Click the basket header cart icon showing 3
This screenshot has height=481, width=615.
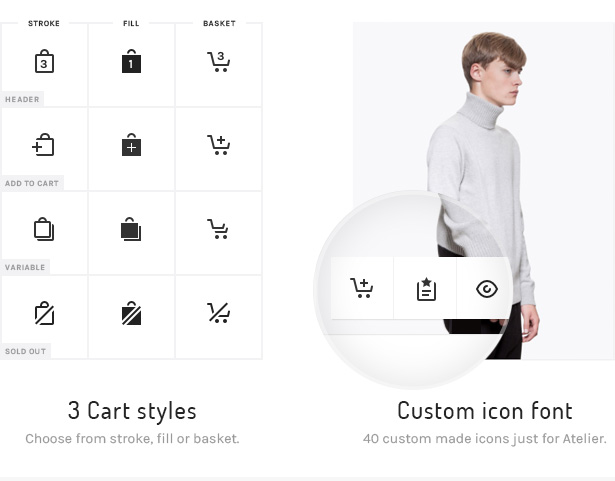(x=219, y=63)
